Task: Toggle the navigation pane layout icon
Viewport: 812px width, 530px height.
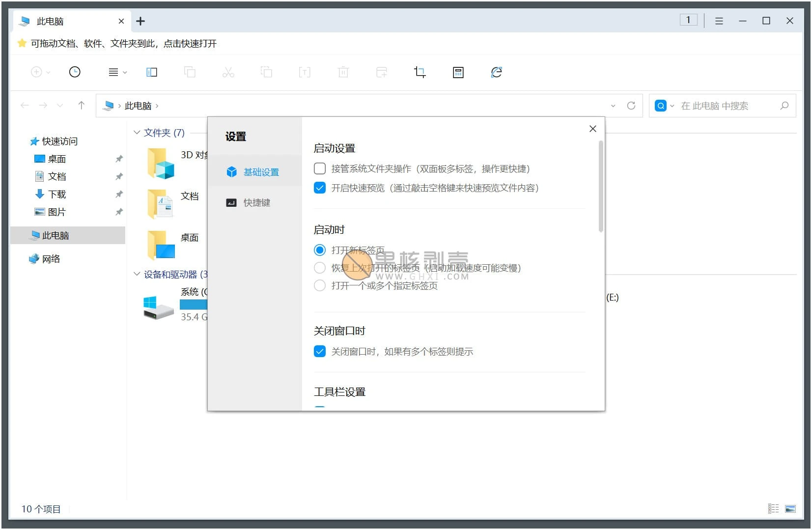Action: 152,72
